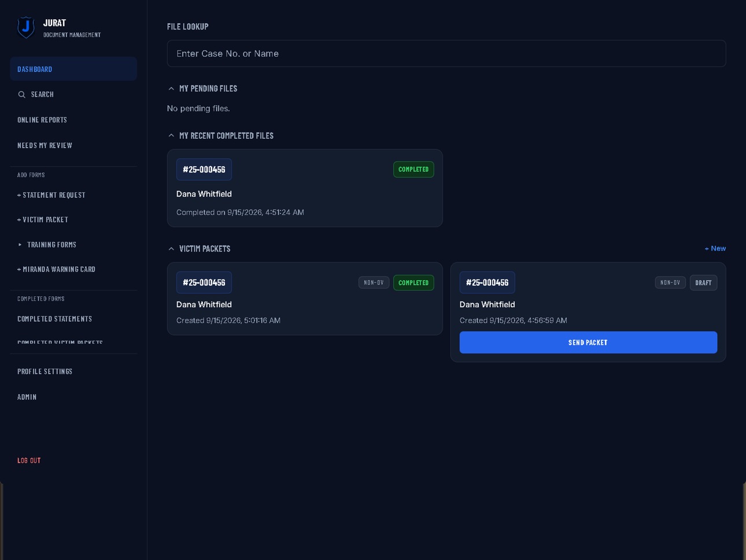746x560 pixels.
Task: Add a Miranda Warning Card
Action: click(x=56, y=269)
